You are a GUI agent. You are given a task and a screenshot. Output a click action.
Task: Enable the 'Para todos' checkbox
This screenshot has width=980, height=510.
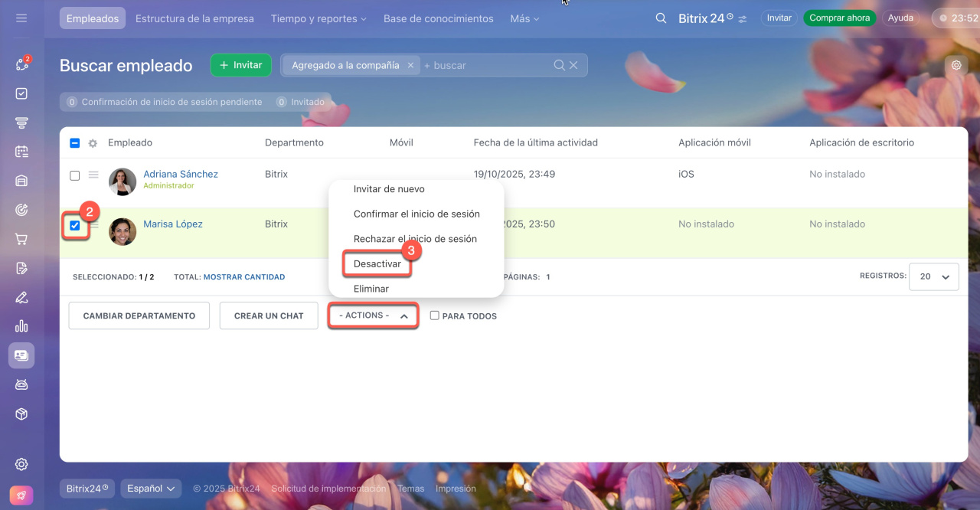point(434,315)
